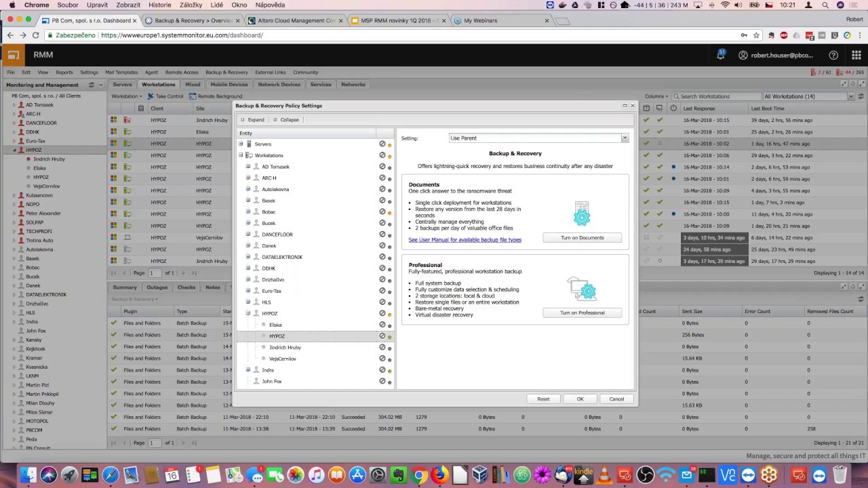Open the Workstation dropdown menu
The height and width of the screenshot is (488, 868).
[x=127, y=96]
